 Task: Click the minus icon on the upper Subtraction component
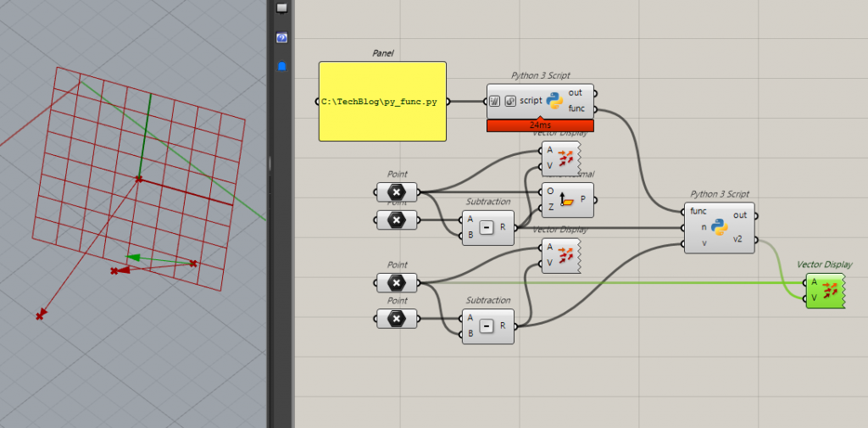point(486,227)
